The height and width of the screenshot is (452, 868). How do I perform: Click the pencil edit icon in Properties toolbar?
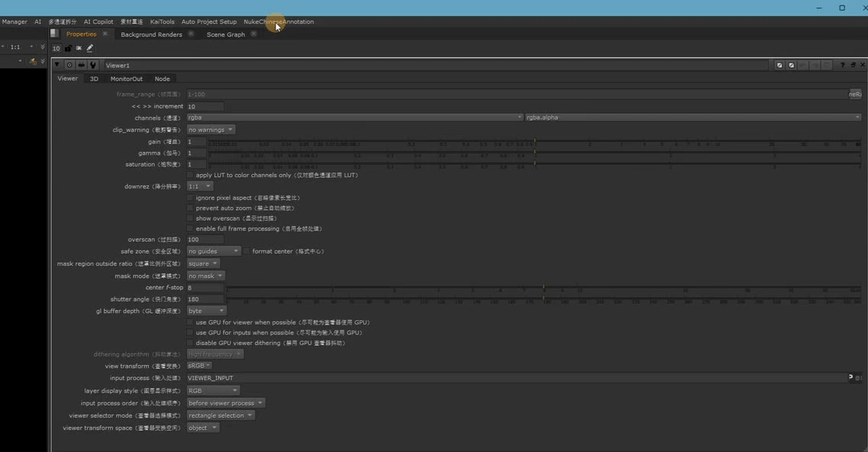[90, 48]
